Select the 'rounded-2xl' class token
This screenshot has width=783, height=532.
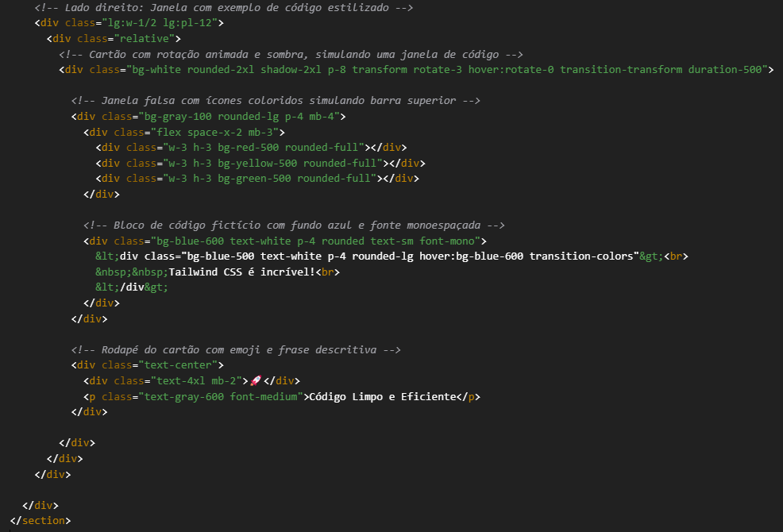pos(221,69)
